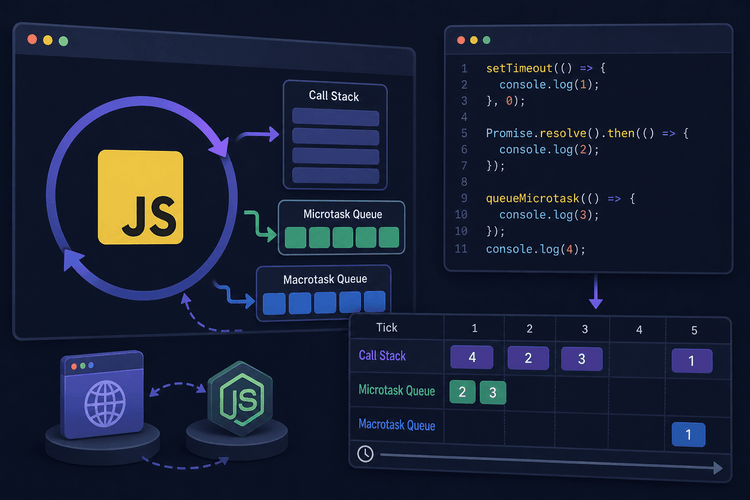Click the green dot of the code window

[487, 40]
